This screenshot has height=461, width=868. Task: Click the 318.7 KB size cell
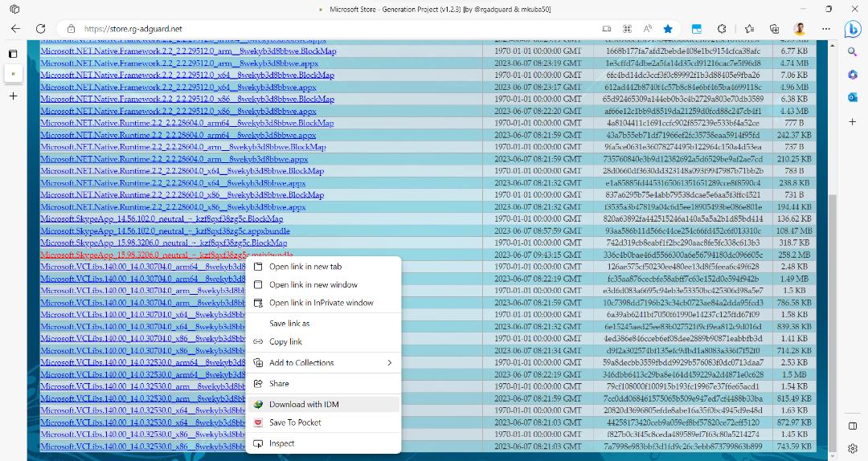[794, 243]
